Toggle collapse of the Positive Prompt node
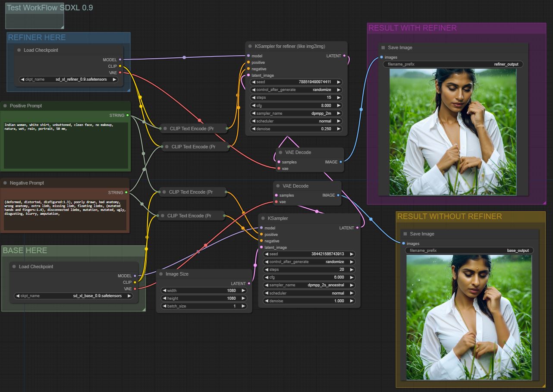This screenshot has height=392, width=553. (x=5, y=106)
